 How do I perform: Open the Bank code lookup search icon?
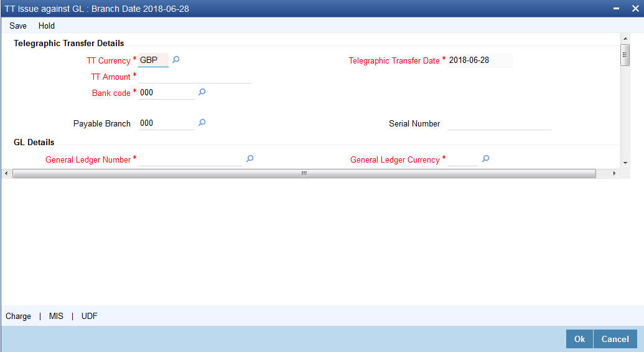pos(202,92)
